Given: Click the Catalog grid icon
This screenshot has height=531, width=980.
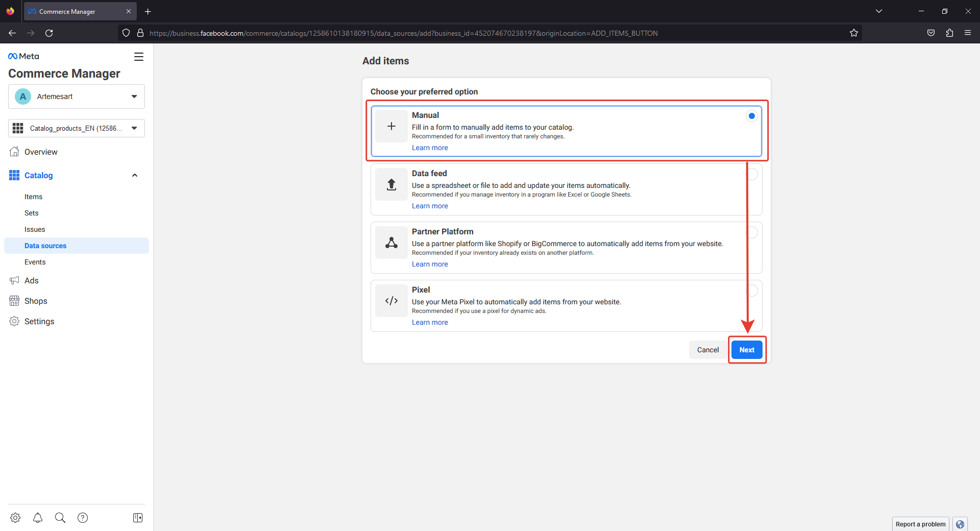Looking at the screenshot, I should click(14, 175).
